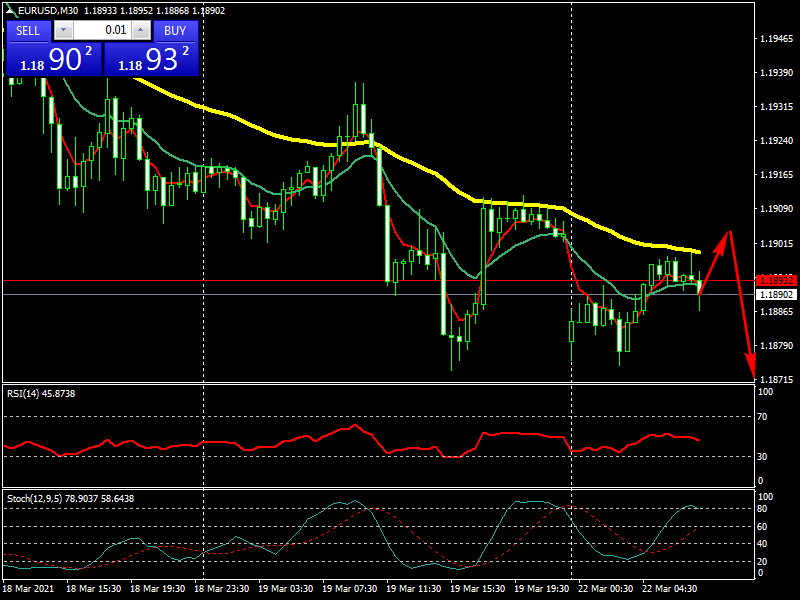Click the Stoch(12,9,5) indicator label
800x600 pixels.
(x=70, y=498)
